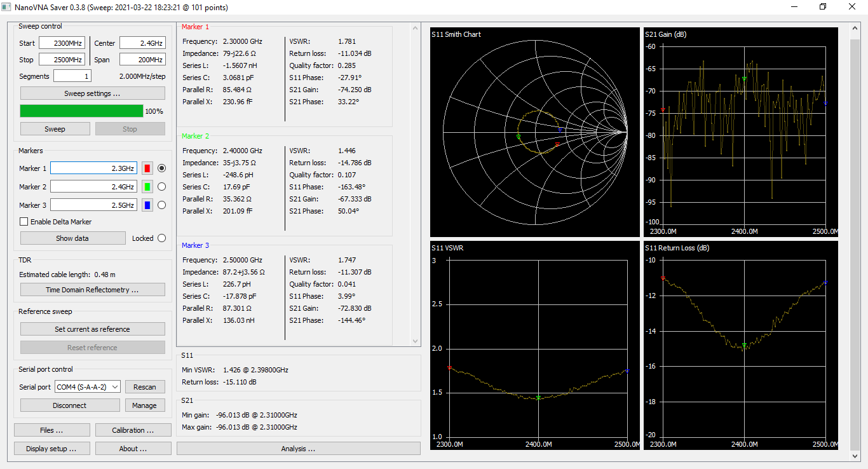The width and height of the screenshot is (868, 469).
Task: Open Time Domain Reflectometry window
Action: coord(92,290)
